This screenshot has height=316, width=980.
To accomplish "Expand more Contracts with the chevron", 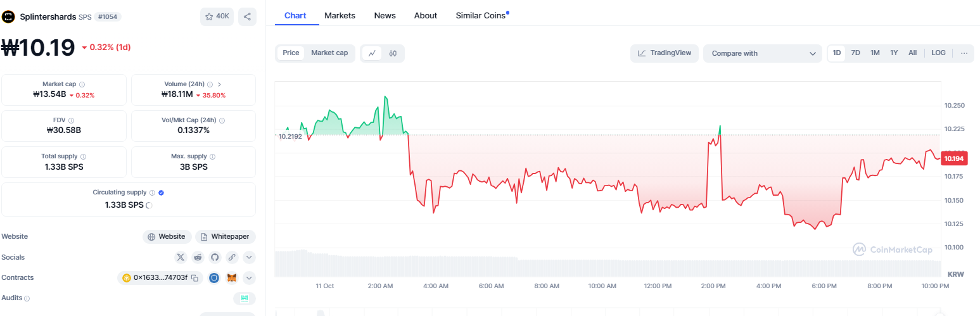I will click(249, 278).
